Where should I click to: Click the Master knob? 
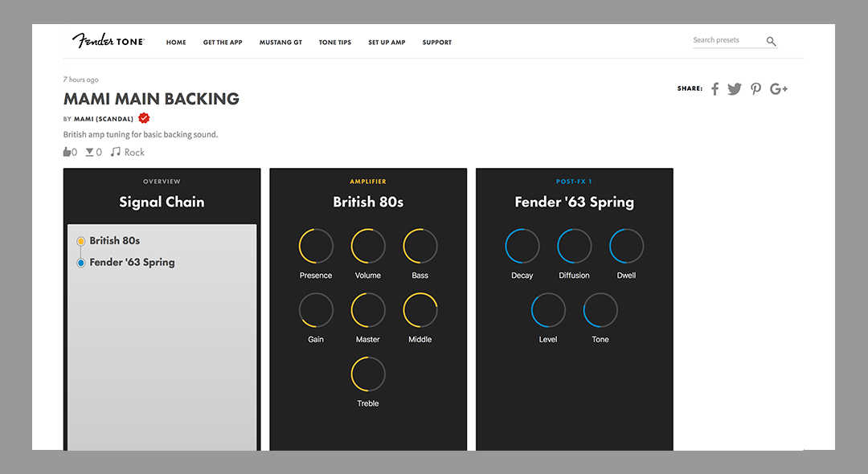367,310
